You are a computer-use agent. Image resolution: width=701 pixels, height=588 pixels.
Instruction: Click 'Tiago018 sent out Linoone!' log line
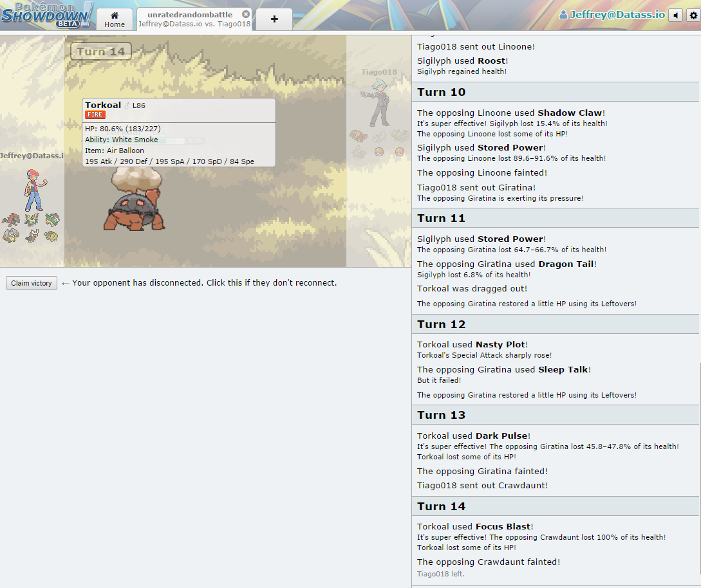point(476,46)
